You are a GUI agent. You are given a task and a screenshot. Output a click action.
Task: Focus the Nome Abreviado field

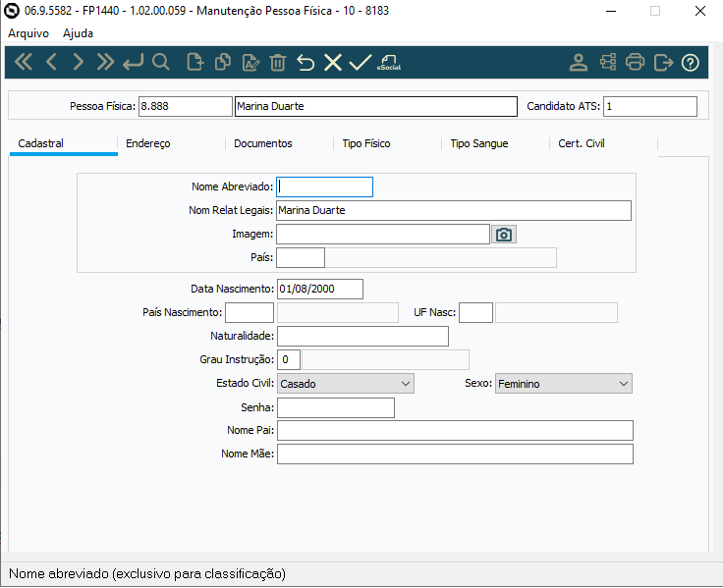coord(324,187)
